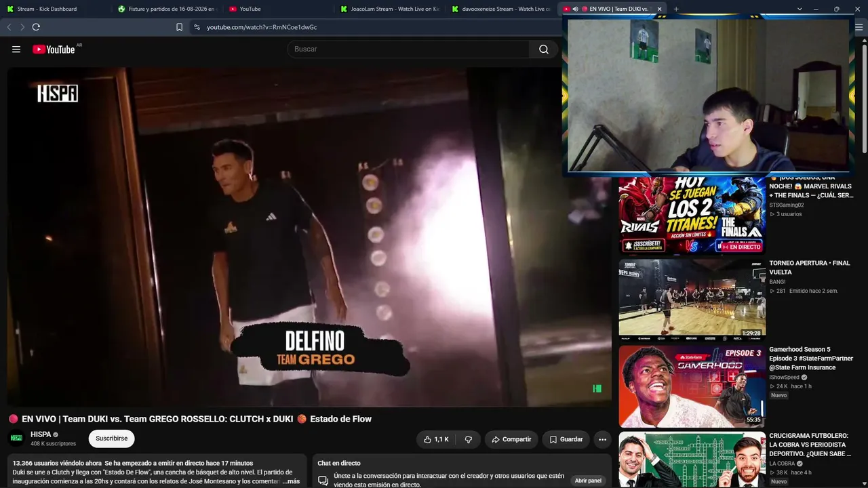Visit the IShowSpeed channel
Image resolution: width=868 pixels, height=488 pixels.
(x=784, y=377)
